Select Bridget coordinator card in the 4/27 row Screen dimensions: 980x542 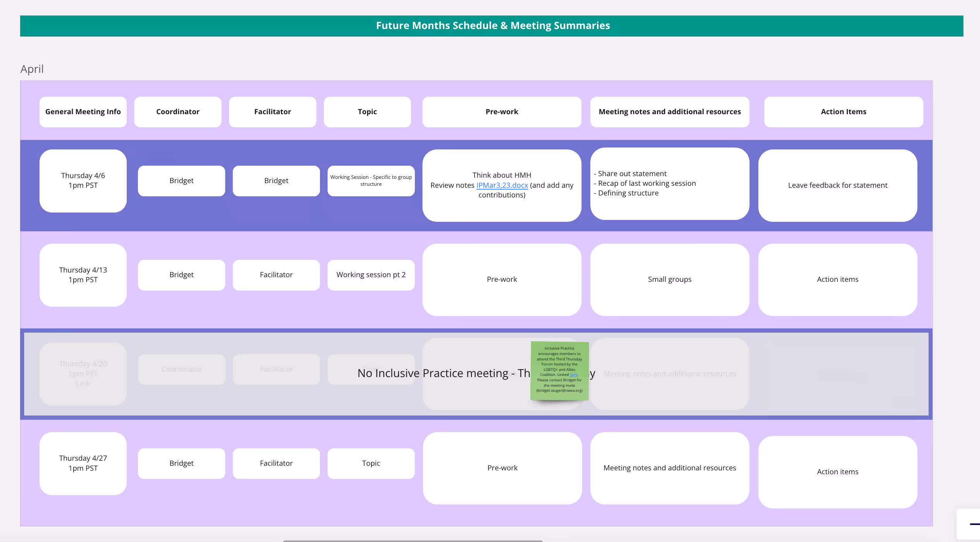(181, 463)
